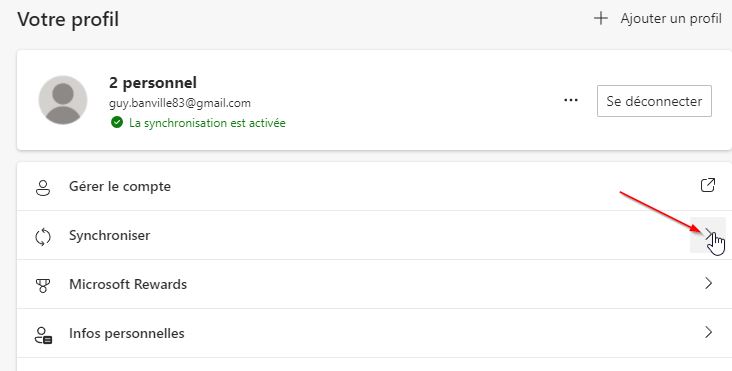Click the La synchronisation est activée text

click(207, 123)
